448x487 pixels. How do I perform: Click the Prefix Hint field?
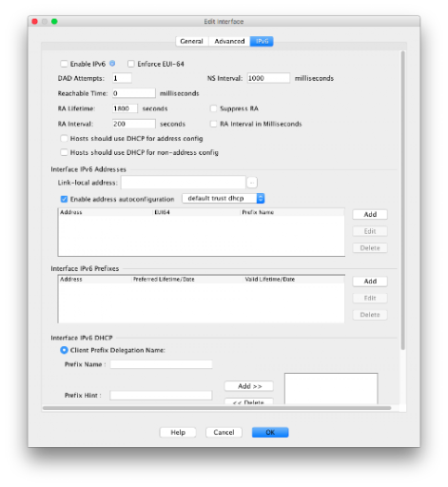[161, 395]
